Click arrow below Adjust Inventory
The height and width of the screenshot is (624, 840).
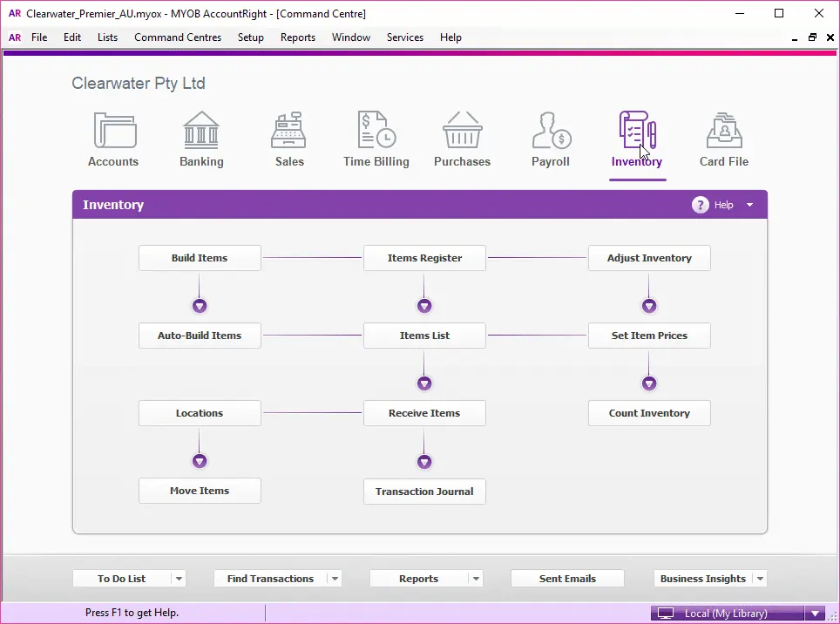tap(649, 307)
